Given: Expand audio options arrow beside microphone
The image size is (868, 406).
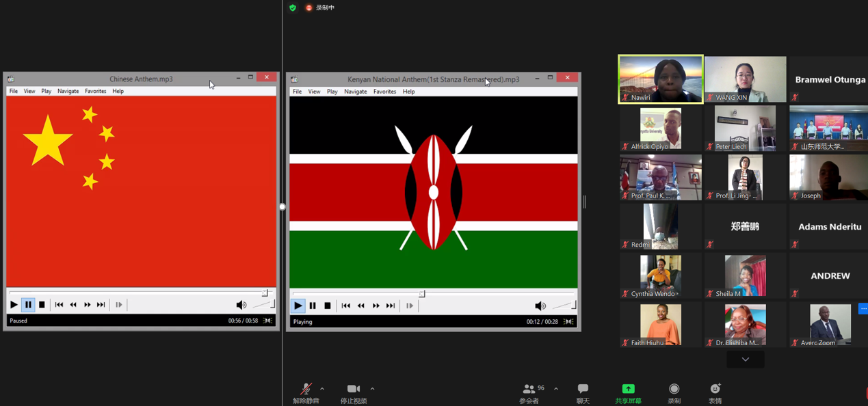Looking at the screenshot, I should (x=322, y=389).
